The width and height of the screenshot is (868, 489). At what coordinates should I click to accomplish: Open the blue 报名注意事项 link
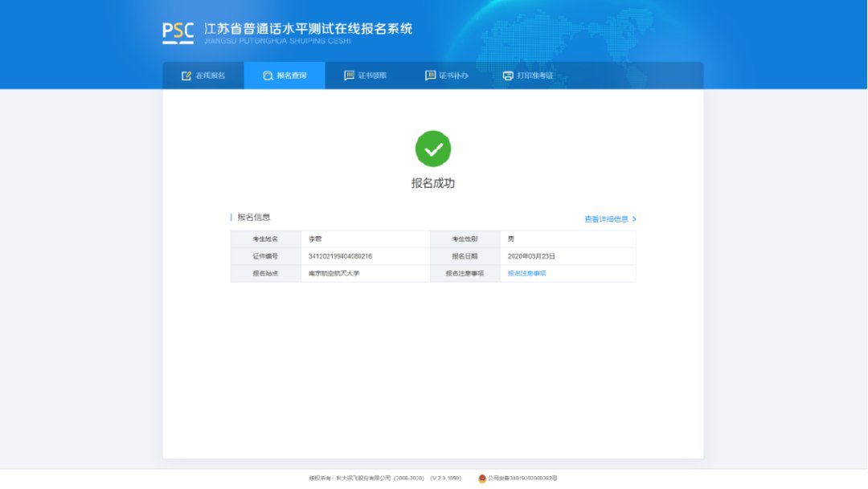526,274
